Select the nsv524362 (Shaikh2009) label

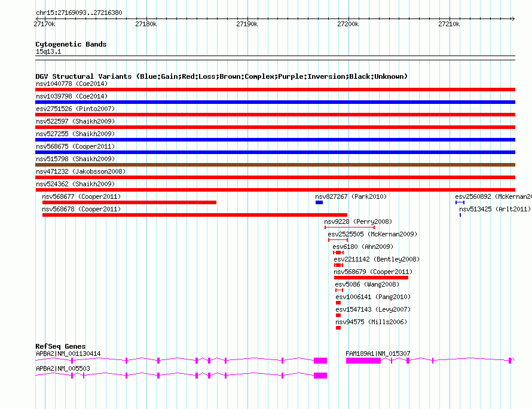[75, 184]
